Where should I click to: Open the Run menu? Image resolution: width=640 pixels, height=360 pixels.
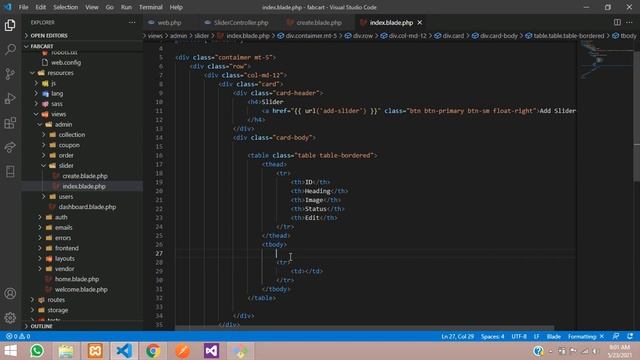pos(126,7)
